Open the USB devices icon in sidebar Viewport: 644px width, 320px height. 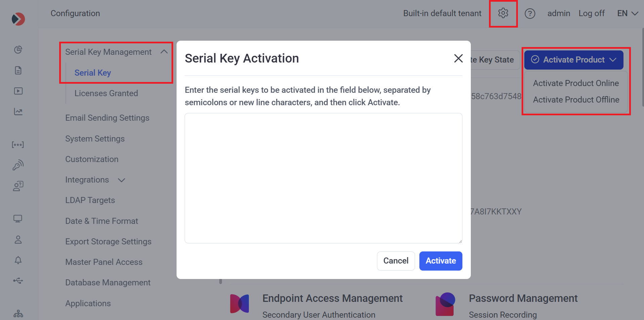(x=18, y=281)
